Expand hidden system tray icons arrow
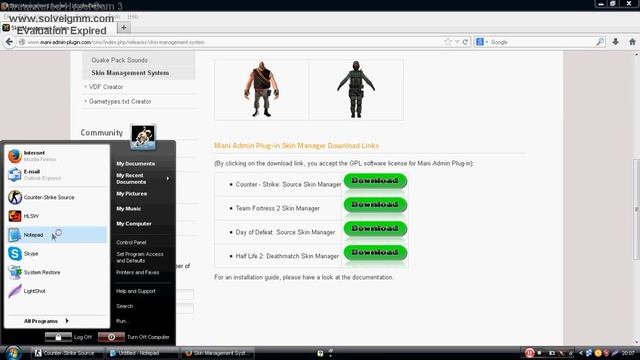Image resolution: width=640 pixels, height=360 pixels. coord(580,353)
